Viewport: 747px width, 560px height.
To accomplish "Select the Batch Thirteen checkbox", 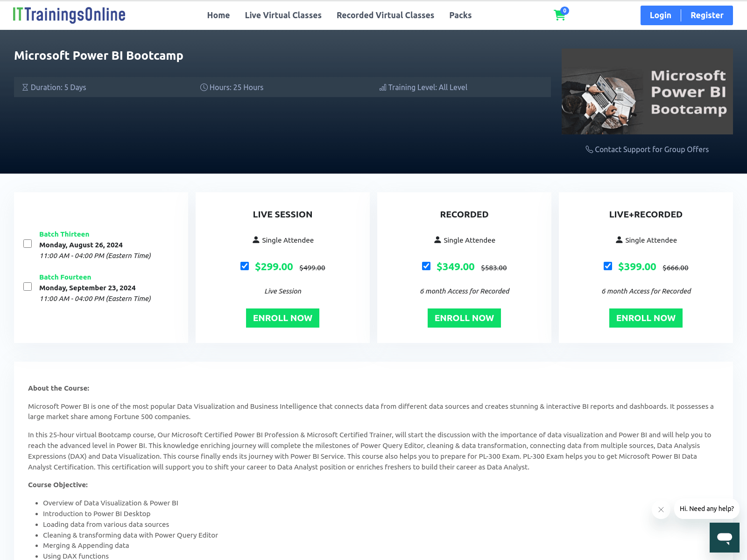I will [x=28, y=244].
